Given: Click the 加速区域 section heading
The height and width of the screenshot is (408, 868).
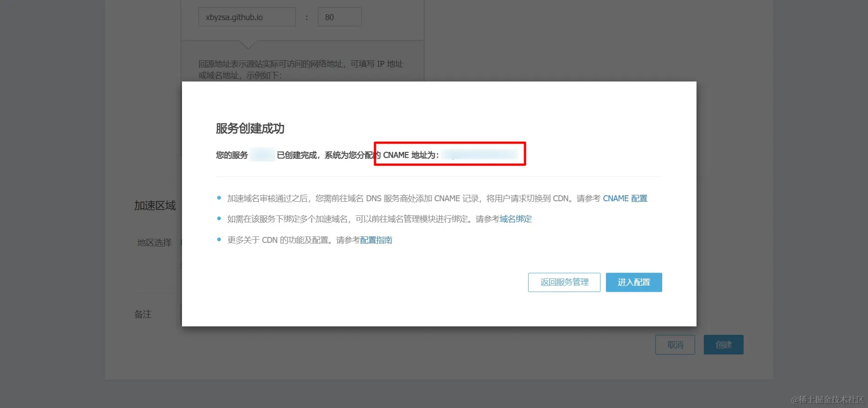Looking at the screenshot, I should pos(155,206).
